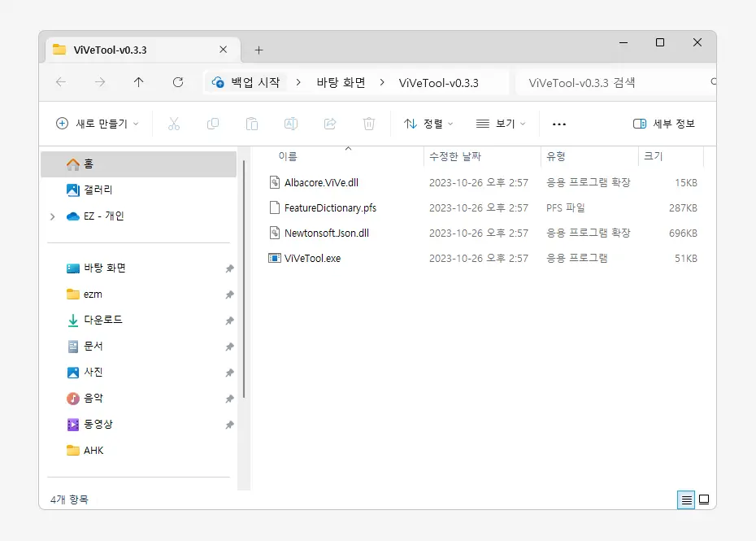The image size is (756, 541).
Task: Click the Copy icon in toolbar
Action: [x=213, y=124]
